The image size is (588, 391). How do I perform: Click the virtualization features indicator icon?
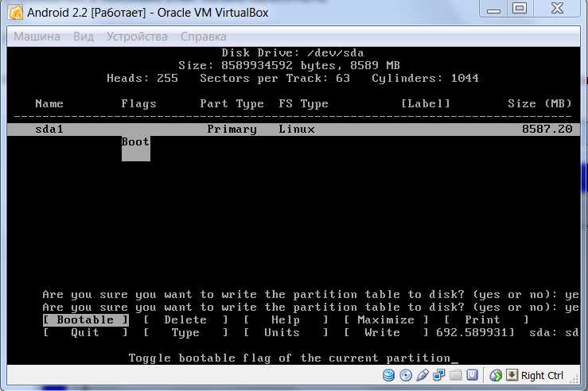point(472,376)
